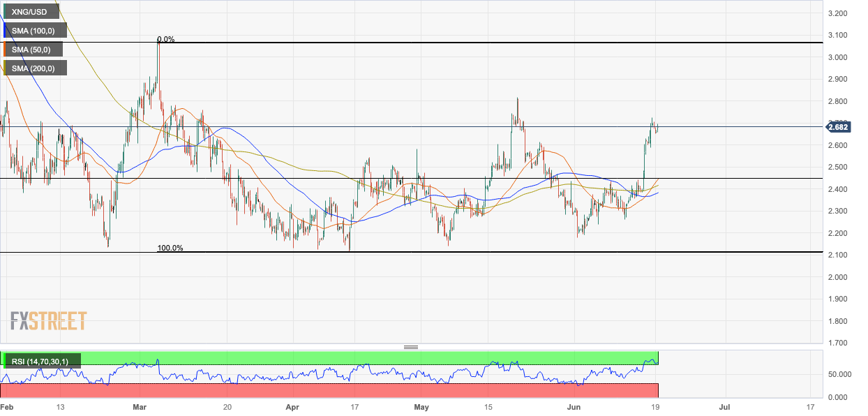The height and width of the screenshot is (416, 868).
Task: Click the RSI (14,70,30,1) indicator label
Action: tap(42, 361)
